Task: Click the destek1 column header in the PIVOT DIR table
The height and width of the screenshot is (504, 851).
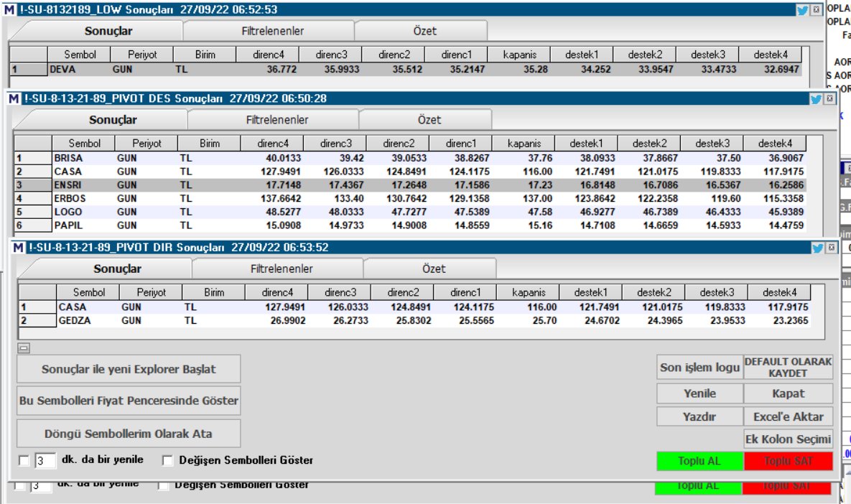Action: [x=590, y=292]
